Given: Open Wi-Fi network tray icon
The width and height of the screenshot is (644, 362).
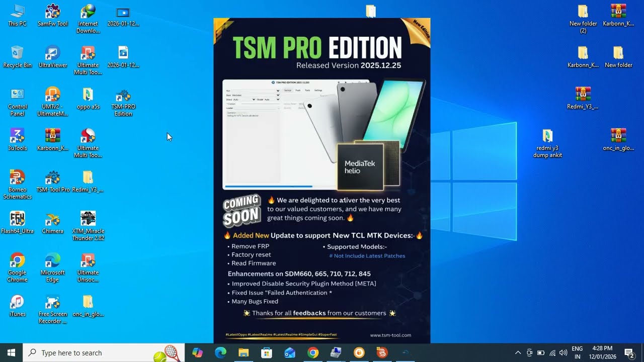Looking at the screenshot, I should pos(552,352).
